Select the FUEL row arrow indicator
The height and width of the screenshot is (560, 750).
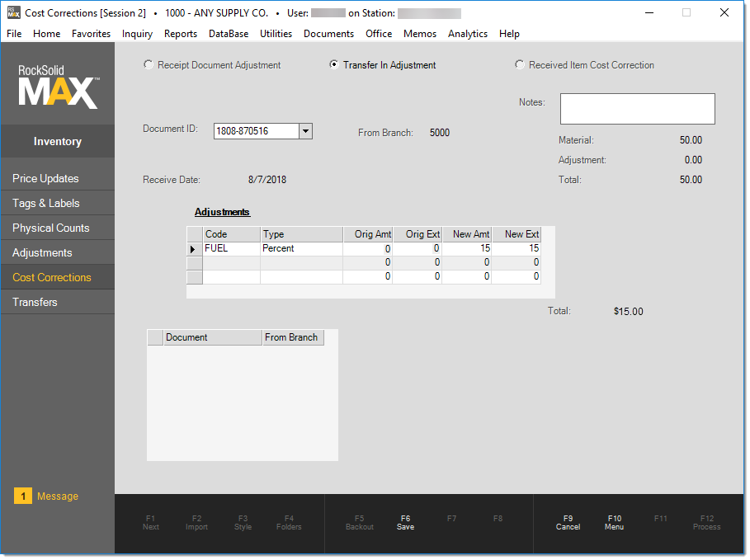pyautogui.click(x=194, y=249)
